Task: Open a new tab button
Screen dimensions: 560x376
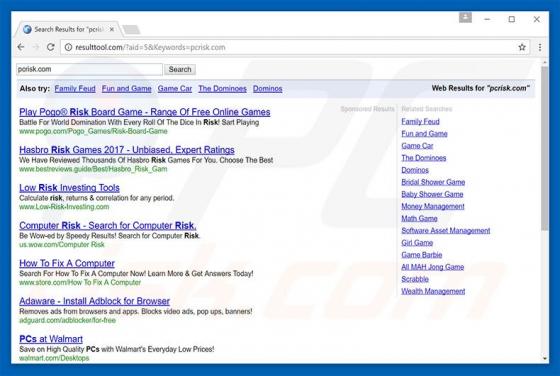Action: point(131,30)
